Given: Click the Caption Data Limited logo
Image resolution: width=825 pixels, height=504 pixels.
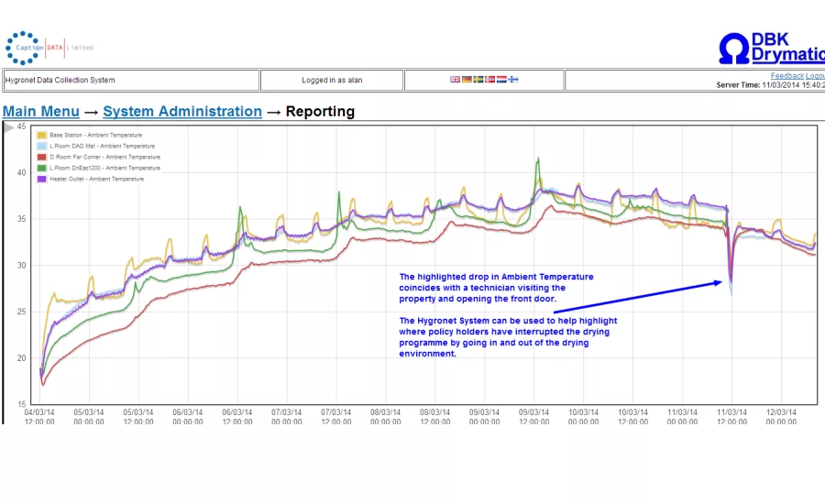Looking at the screenshot, I should [49, 48].
